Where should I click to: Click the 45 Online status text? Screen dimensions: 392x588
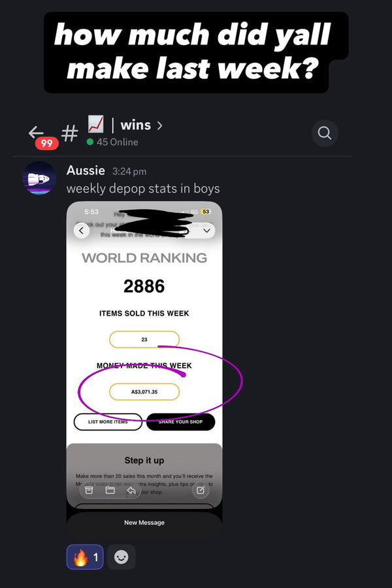(x=118, y=142)
